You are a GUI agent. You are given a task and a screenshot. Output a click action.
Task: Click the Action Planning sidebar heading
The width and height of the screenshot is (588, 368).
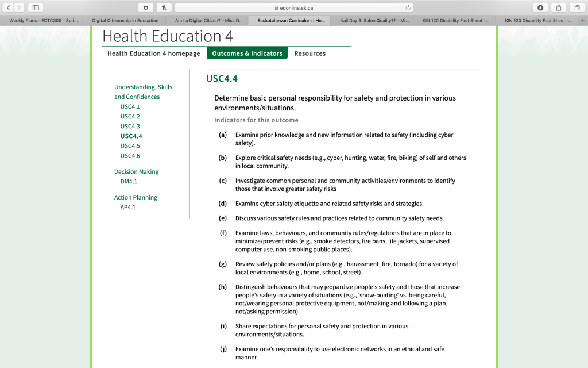(136, 197)
